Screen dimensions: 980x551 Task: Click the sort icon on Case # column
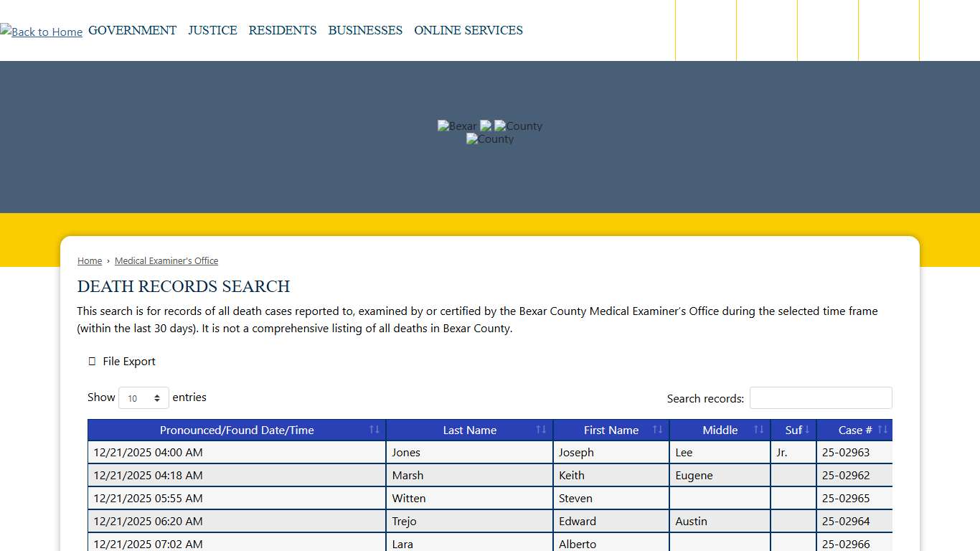tap(883, 429)
